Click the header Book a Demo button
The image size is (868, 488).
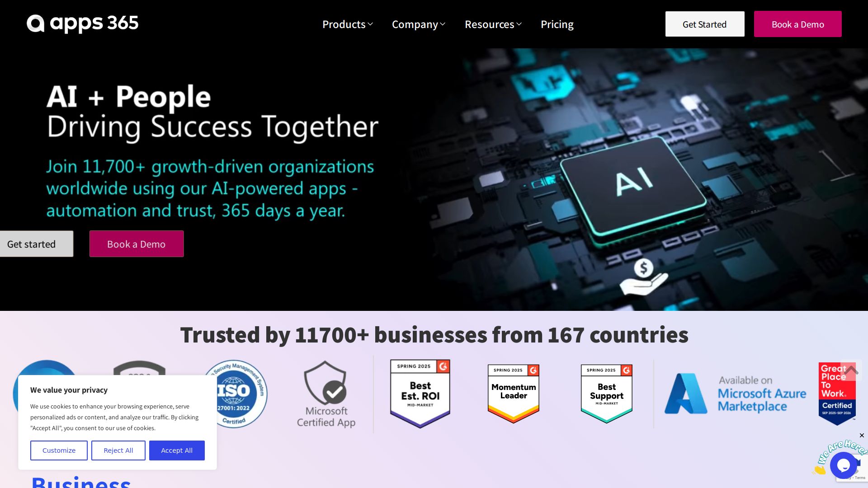click(798, 24)
